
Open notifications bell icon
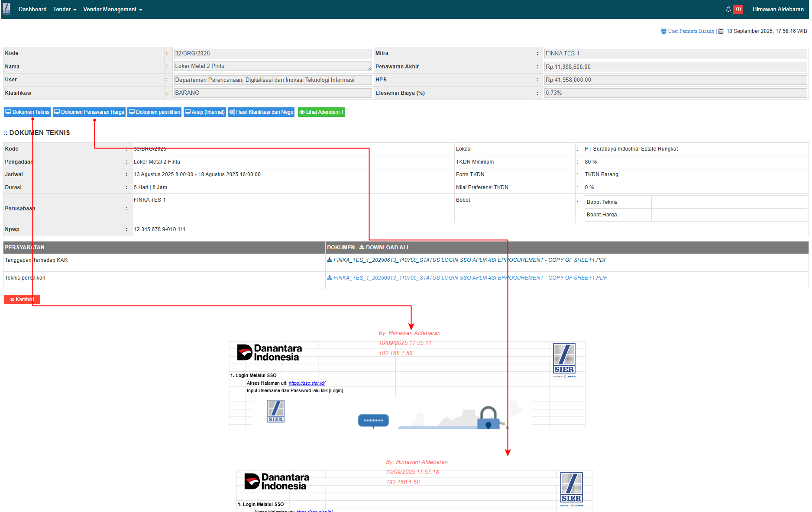[728, 10]
